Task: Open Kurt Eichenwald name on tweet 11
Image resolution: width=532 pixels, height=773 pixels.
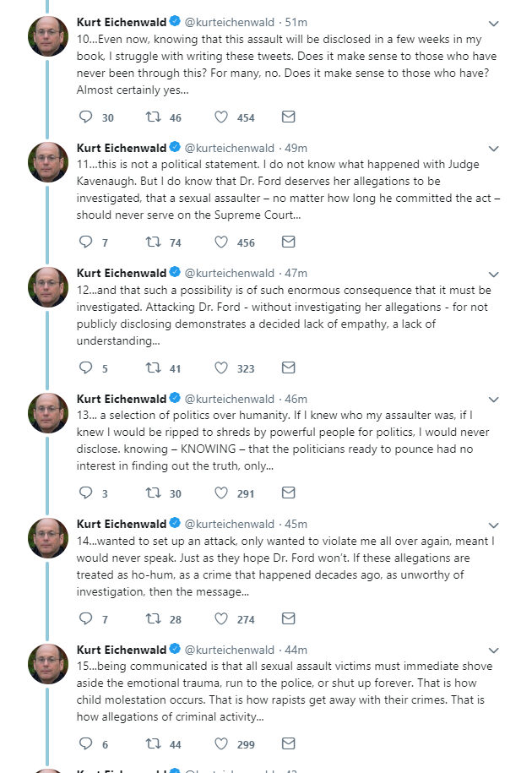Action: [122, 148]
